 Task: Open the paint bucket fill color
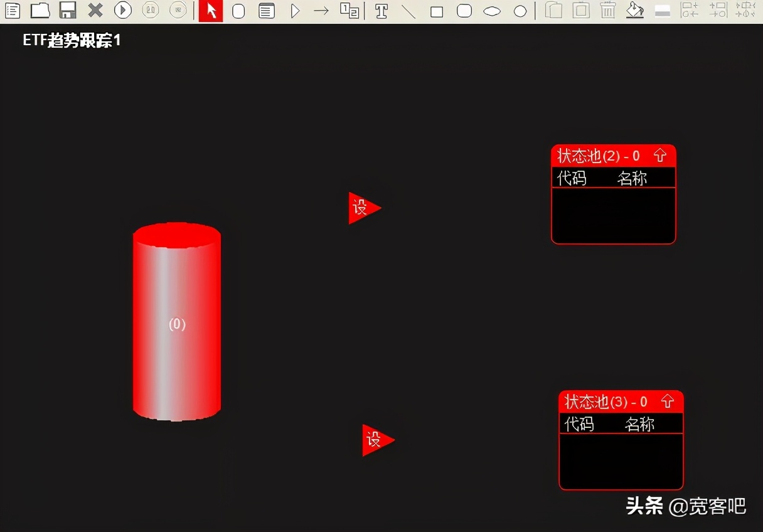point(635,11)
